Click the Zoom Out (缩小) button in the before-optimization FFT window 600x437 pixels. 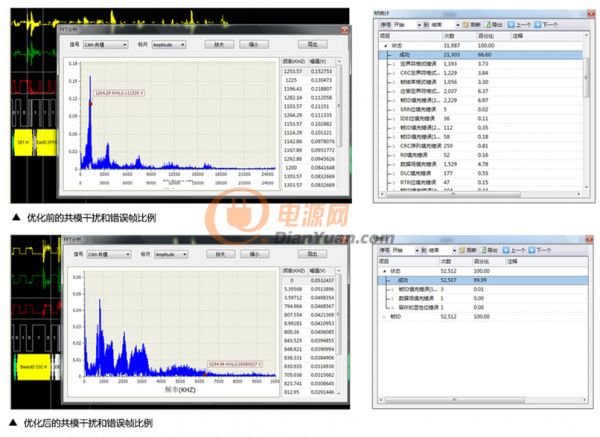tap(254, 45)
